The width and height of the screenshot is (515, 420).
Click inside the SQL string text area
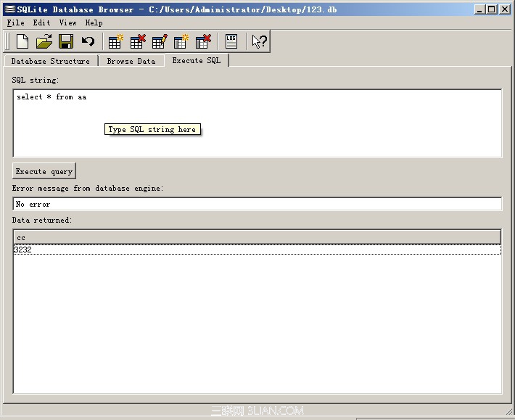click(257, 123)
